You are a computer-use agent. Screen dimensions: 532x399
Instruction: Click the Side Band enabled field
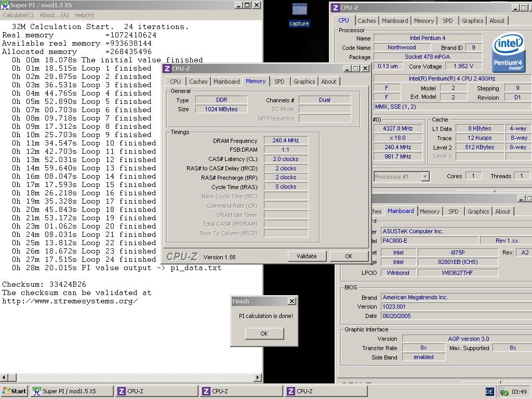point(423,357)
